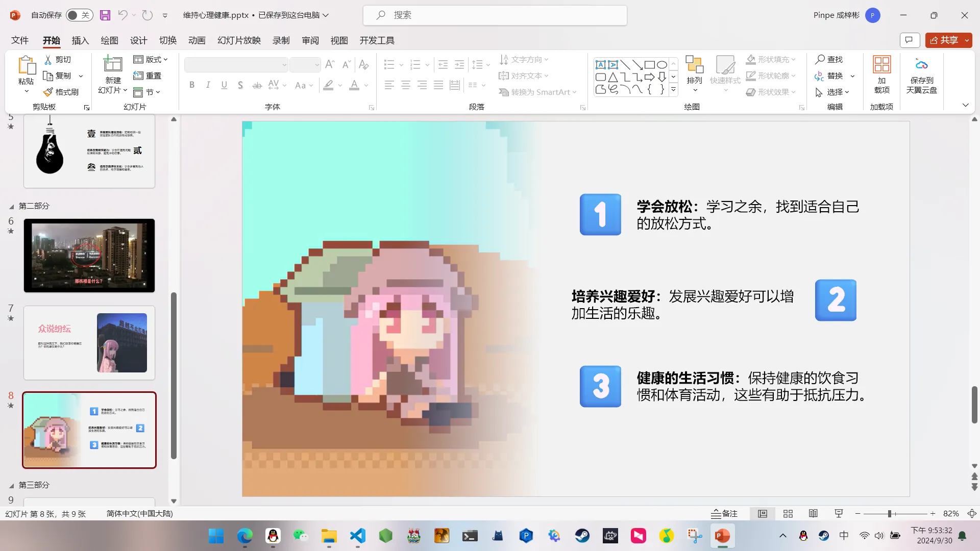Click the text shadow S icon
The width and height of the screenshot is (980, 551).
click(240, 85)
